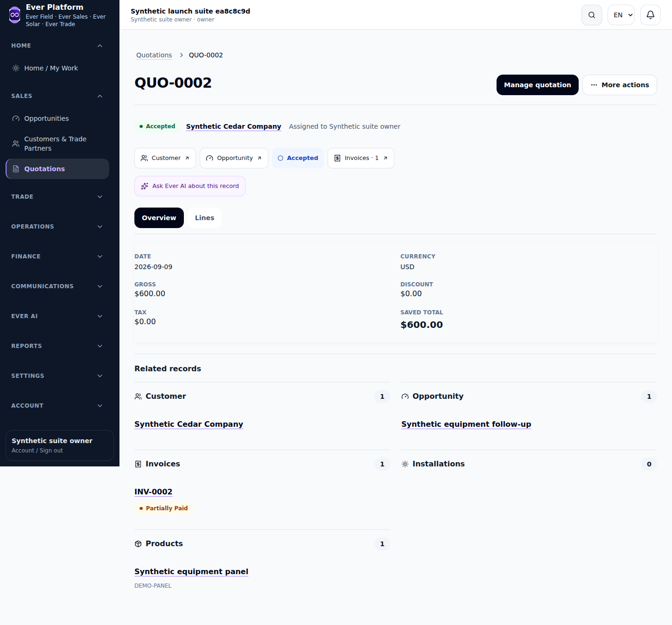Click the Partially Paid status badge
This screenshot has width=672, height=625.
[163, 508]
